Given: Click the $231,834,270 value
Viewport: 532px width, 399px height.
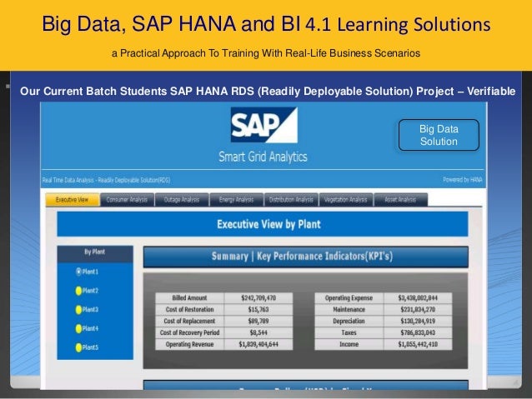Looking at the screenshot, I should (x=418, y=310).
